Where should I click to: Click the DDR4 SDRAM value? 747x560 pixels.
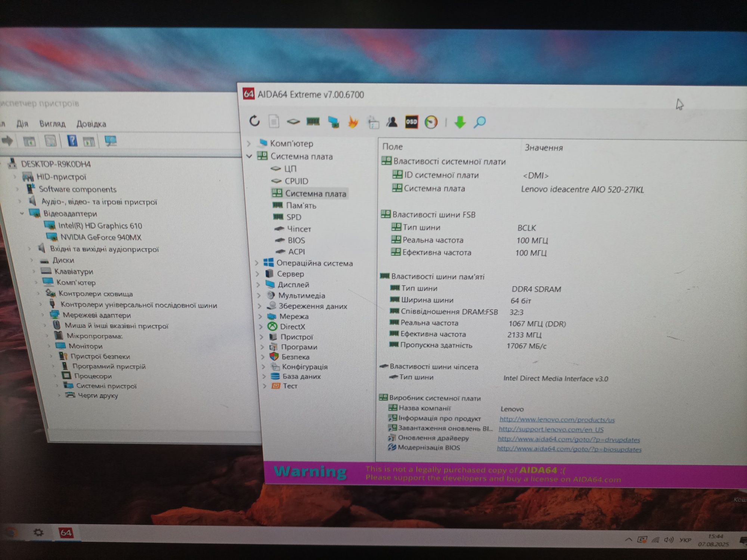tap(536, 289)
